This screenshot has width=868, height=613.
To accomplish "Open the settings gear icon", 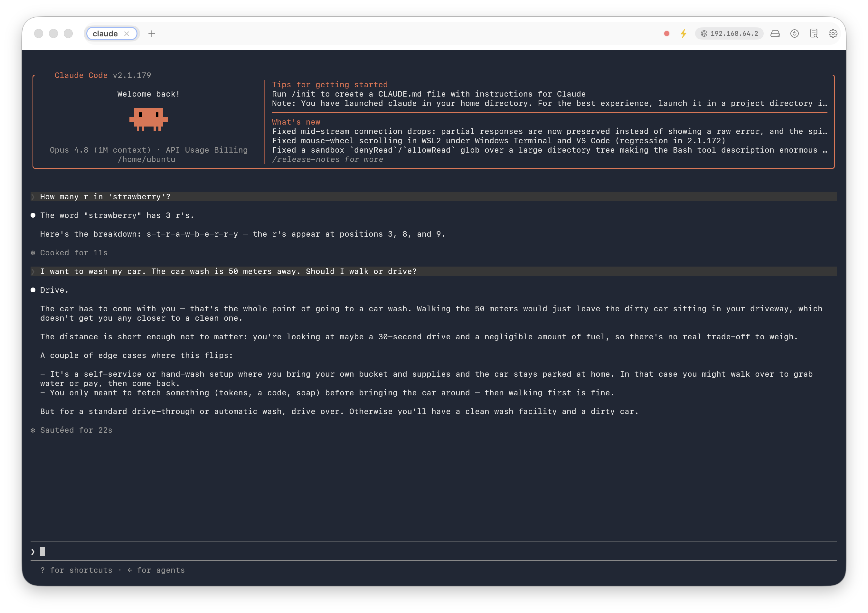I will pyautogui.click(x=833, y=33).
